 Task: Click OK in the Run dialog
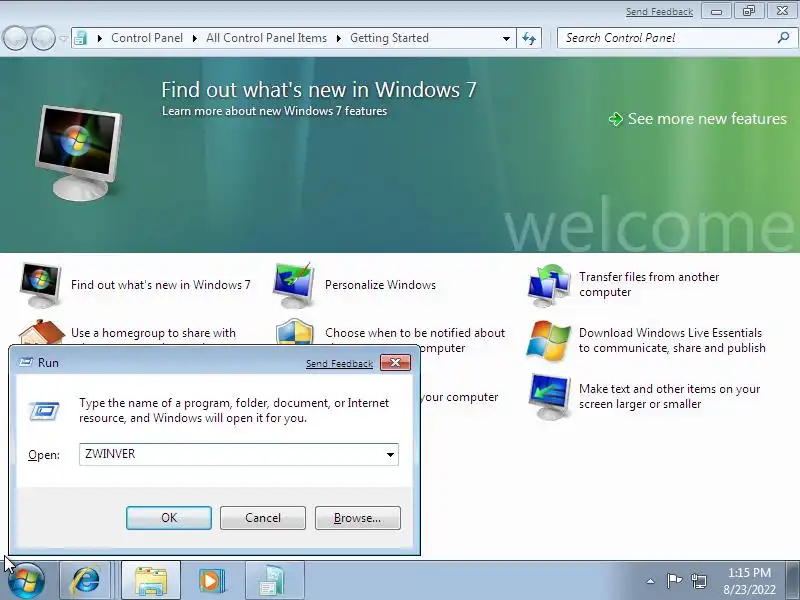[169, 518]
